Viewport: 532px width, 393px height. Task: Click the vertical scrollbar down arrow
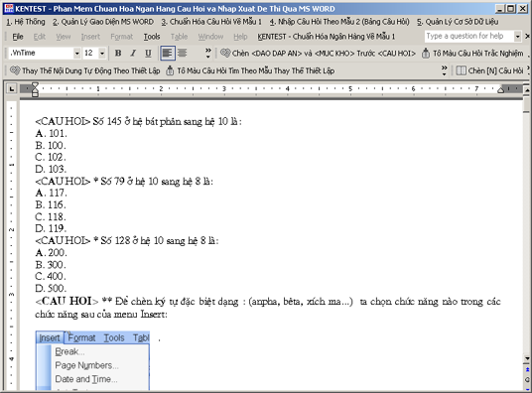(527, 358)
